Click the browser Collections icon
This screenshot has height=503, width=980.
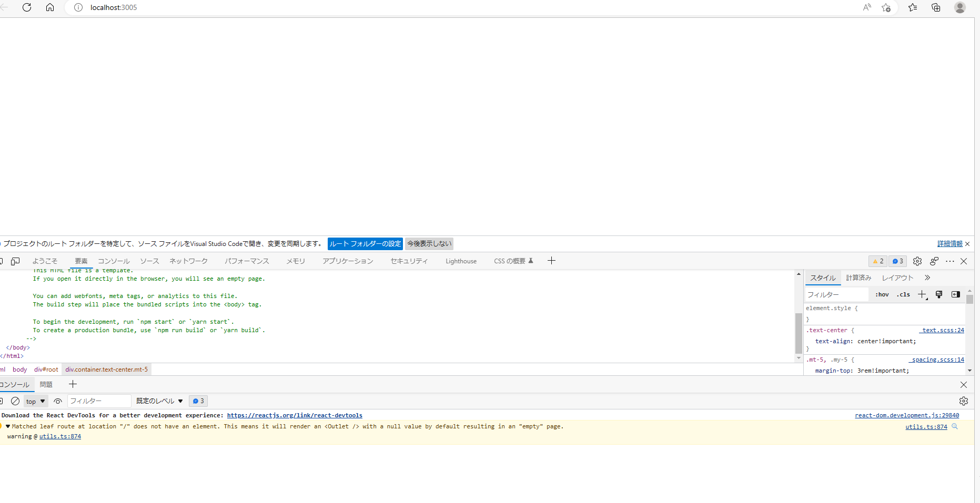coord(936,7)
